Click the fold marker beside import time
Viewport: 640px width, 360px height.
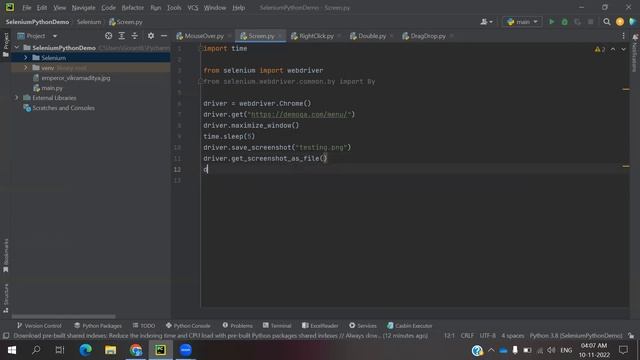200,49
